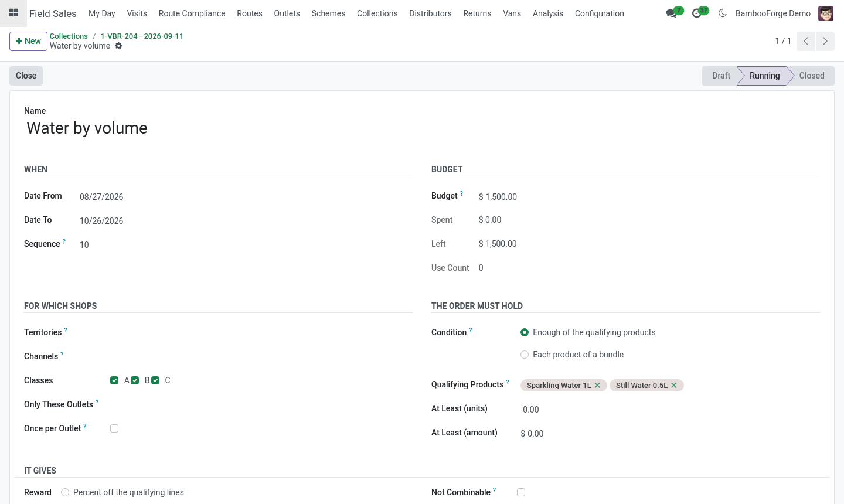Screen dimensions: 844x504
Task: Choose Percent off the qualifying lines reward
Action: pyautogui.click(x=65, y=492)
